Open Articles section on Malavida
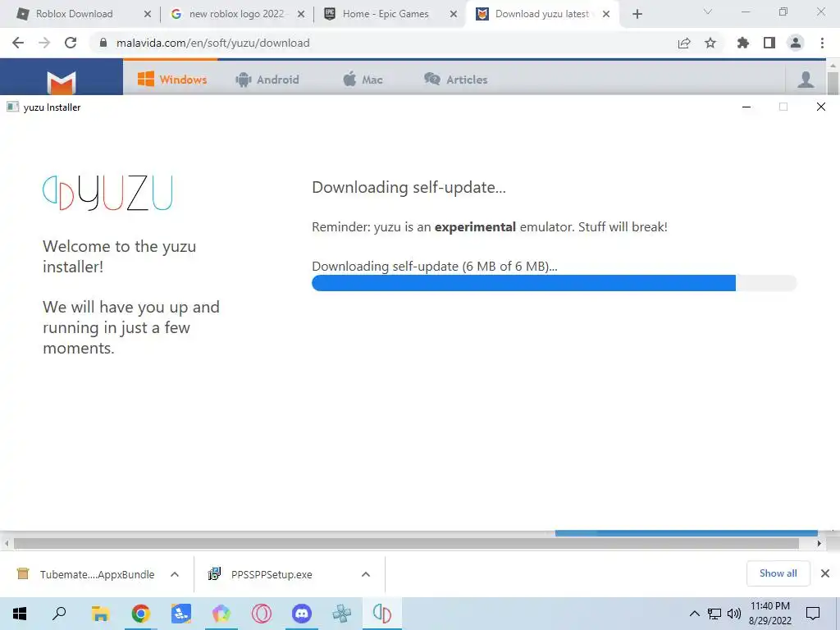The width and height of the screenshot is (840, 630). point(456,80)
